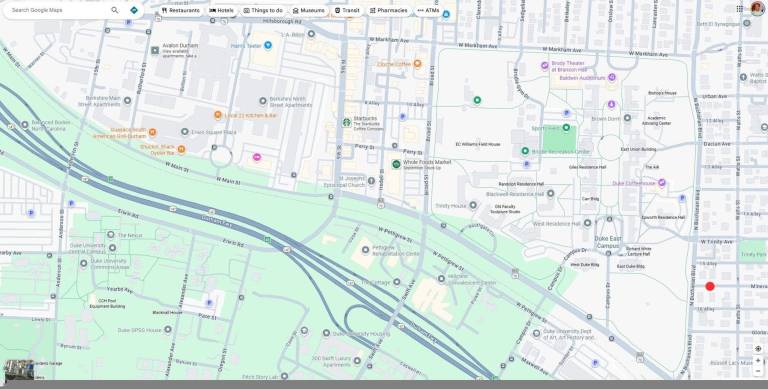Select the Museums category chip
The height and width of the screenshot is (389, 768).
308,10
